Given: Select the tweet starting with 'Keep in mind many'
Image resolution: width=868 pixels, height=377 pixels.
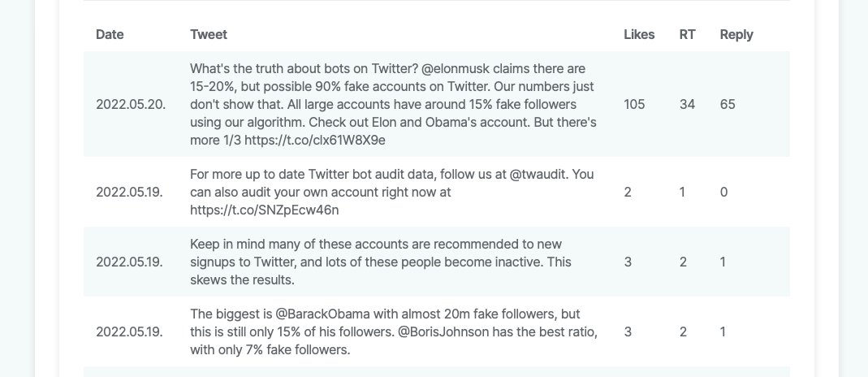Looking at the screenshot, I should point(381,262).
